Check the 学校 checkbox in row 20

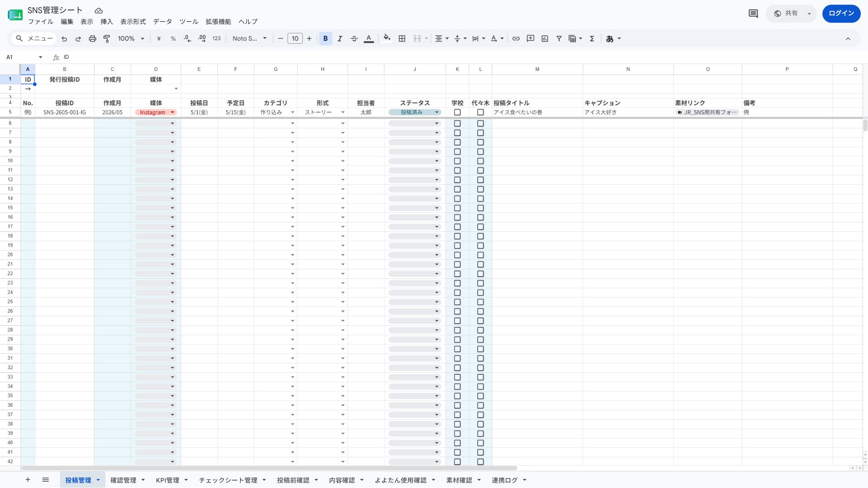(x=458, y=255)
